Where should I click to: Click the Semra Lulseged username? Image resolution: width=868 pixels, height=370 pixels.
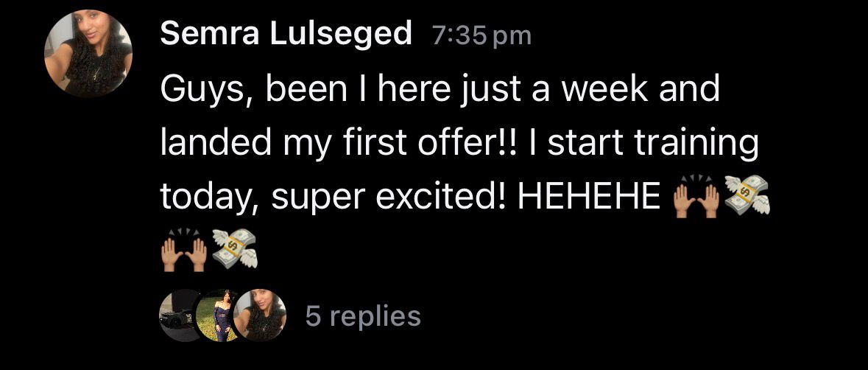(286, 35)
